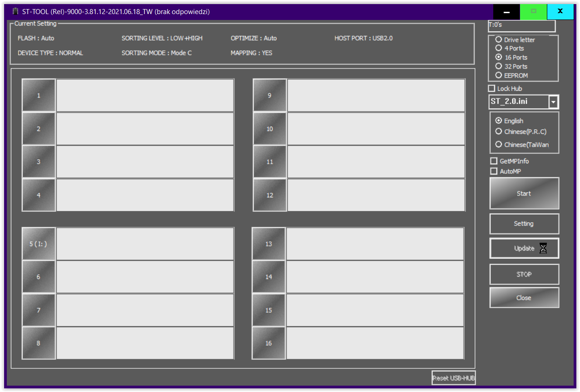Screen dimensions: 580x392
Task: Enable the Lock Hub checkbox
Action: point(491,88)
